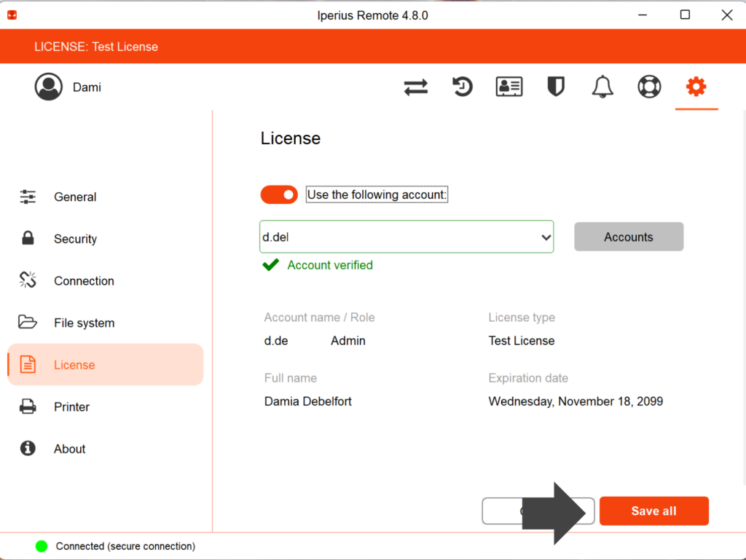This screenshot has height=560, width=746.
Task: Click the Connection link icon in sidebar
Action: pos(28,280)
